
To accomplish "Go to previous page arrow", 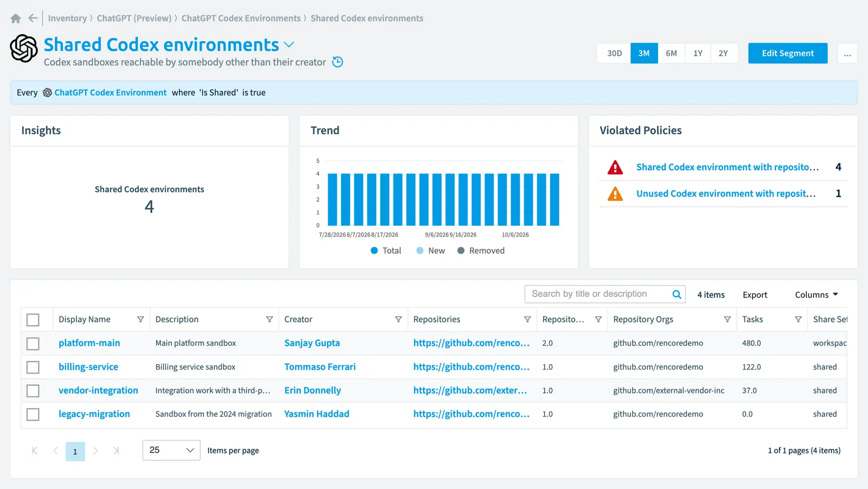I will pos(55,450).
